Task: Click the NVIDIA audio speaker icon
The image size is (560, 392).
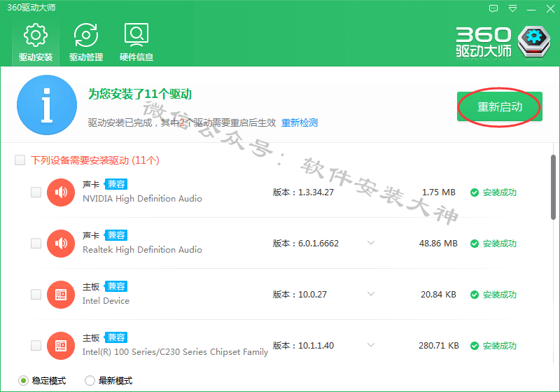Action: 61,192
